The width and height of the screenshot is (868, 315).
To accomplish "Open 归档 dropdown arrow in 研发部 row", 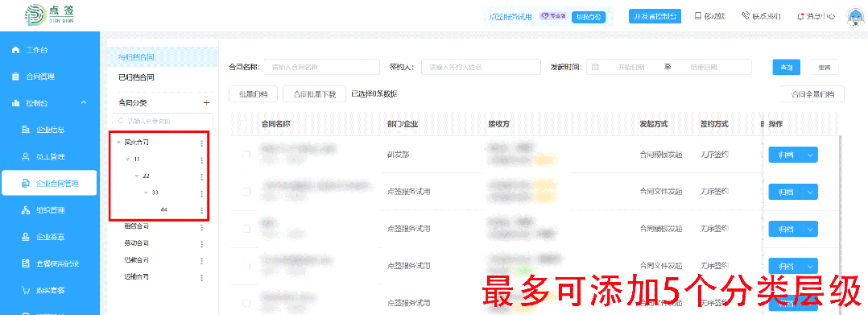I will point(810,155).
